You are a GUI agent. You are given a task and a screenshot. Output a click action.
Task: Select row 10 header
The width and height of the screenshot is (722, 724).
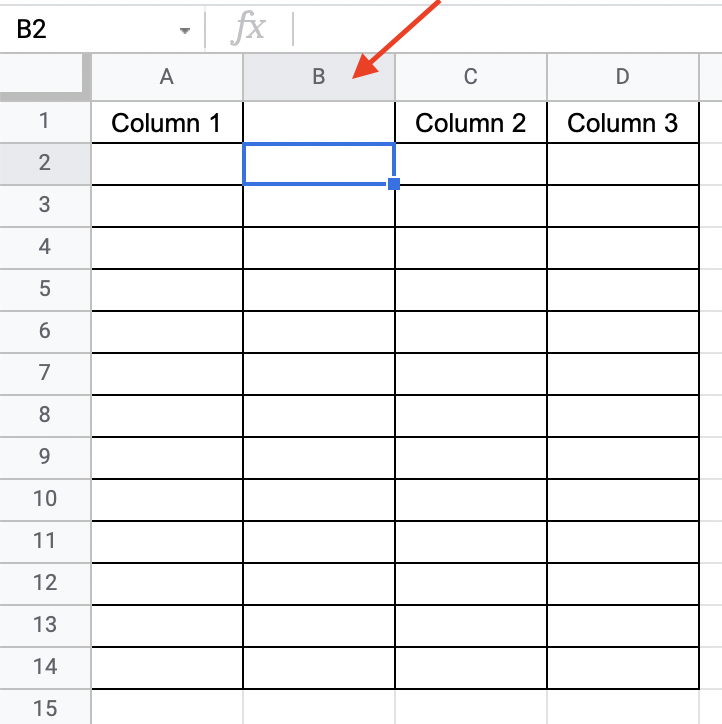click(45, 499)
